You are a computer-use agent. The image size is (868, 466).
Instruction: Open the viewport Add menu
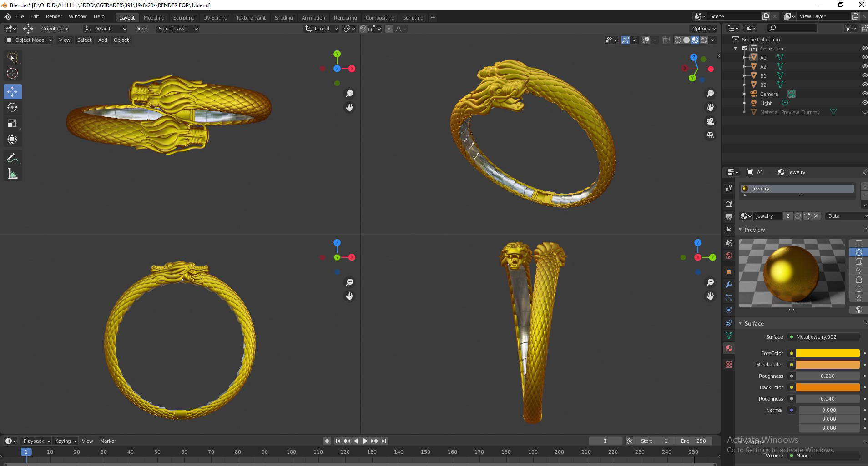click(103, 40)
